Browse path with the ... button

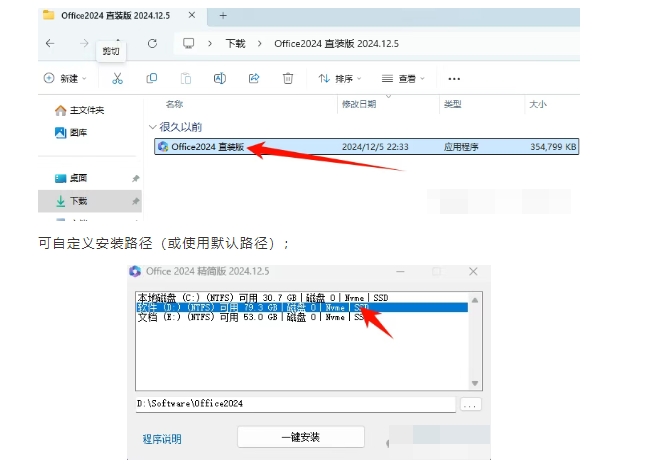tap(470, 404)
